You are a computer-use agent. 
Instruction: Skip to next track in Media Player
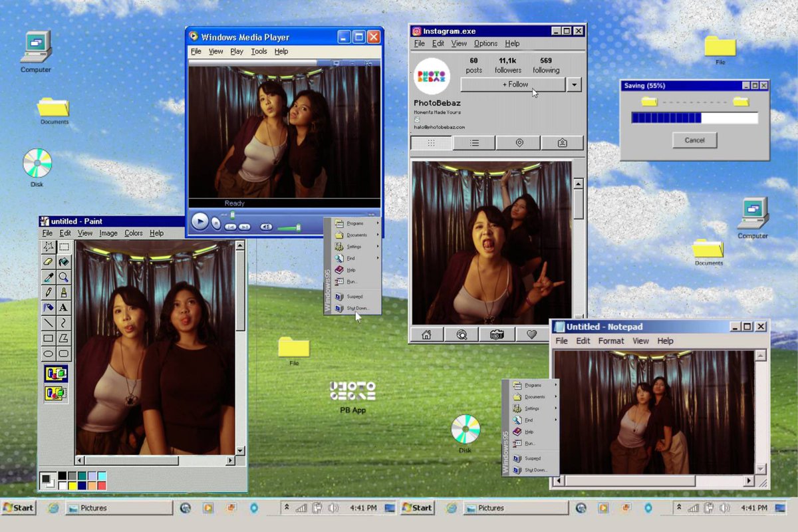pos(245,227)
